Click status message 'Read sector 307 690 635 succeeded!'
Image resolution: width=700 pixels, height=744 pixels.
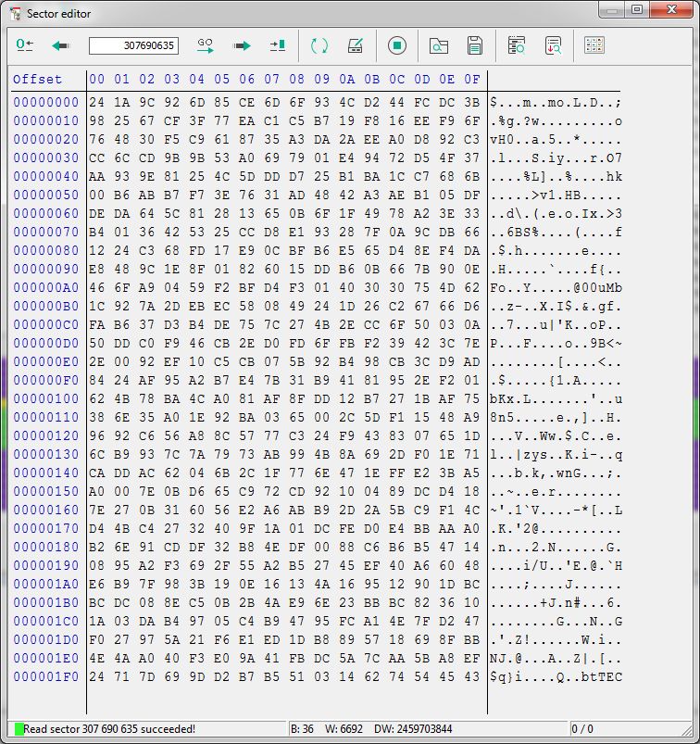point(109,729)
